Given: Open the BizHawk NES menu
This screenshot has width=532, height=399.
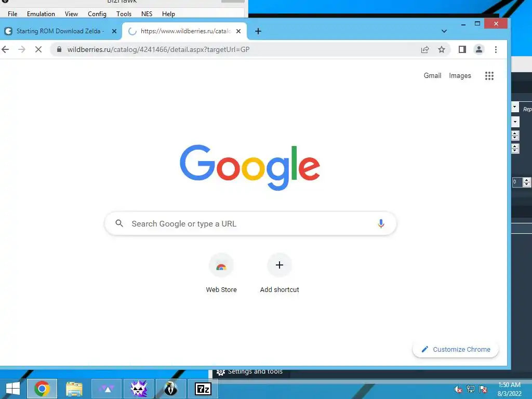Looking at the screenshot, I should pyautogui.click(x=147, y=14).
